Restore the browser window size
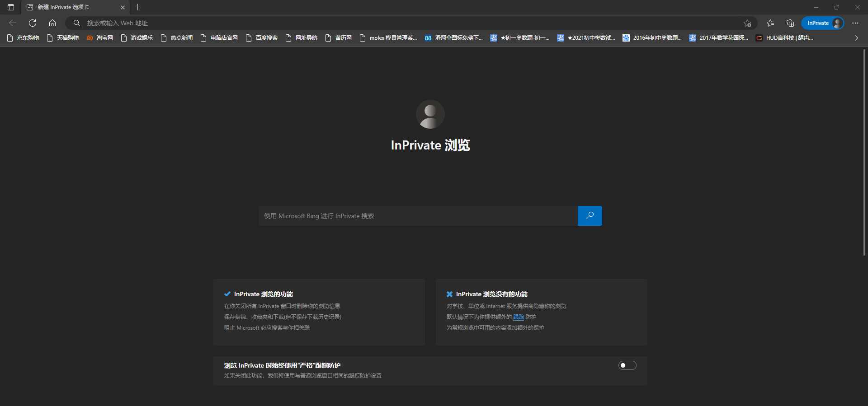Image resolution: width=868 pixels, height=406 pixels. point(837,7)
